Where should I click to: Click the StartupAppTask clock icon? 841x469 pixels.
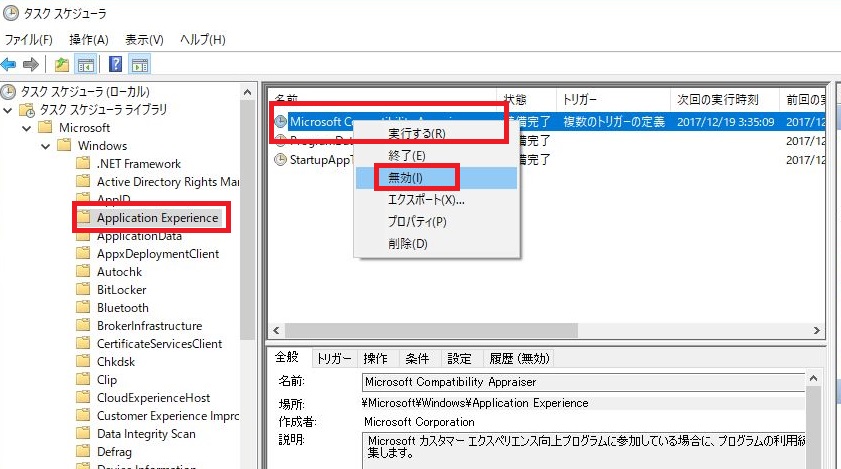(281, 159)
